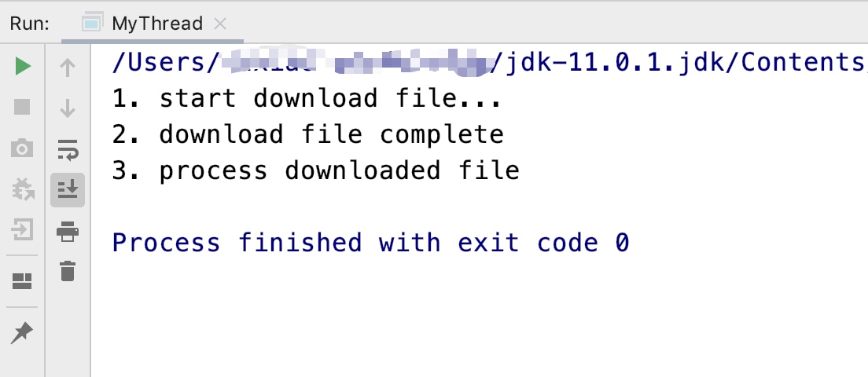Clear all console output with trash icon

[x=68, y=271]
